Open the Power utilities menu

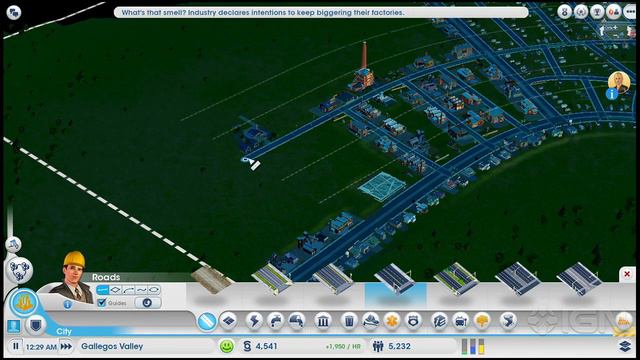(x=254, y=321)
